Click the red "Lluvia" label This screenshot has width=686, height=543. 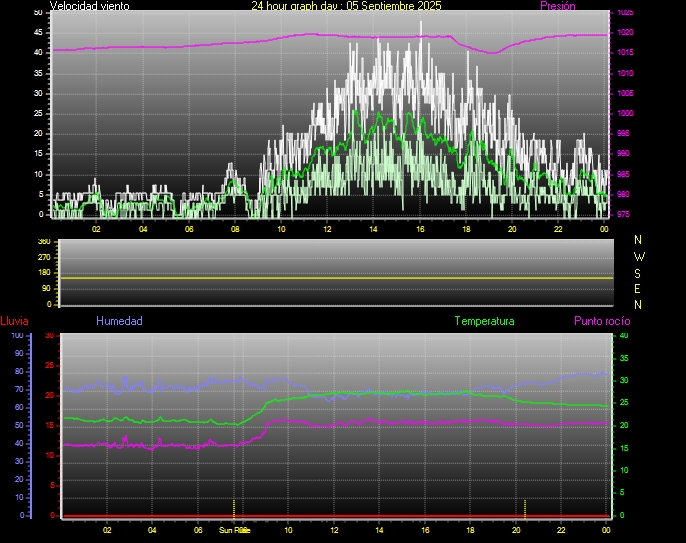click(14, 321)
